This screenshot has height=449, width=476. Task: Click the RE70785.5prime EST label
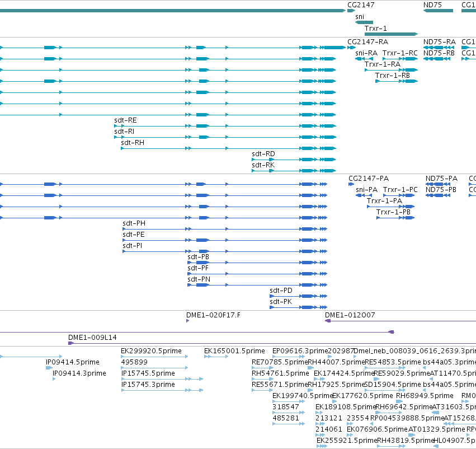[x=280, y=362]
